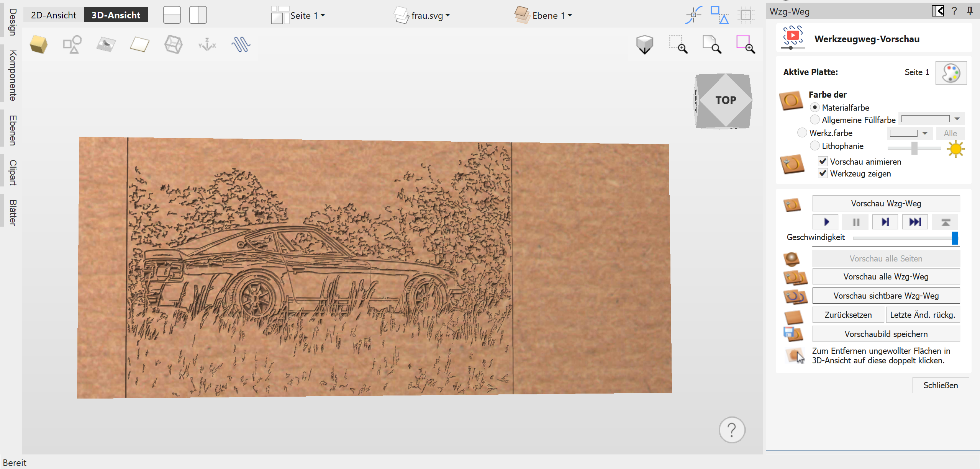Screen dimensions: 980x469
Task: Click Vorschau alle Wzg-Weg button
Action: pyautogui.click(x=886, y=276)
